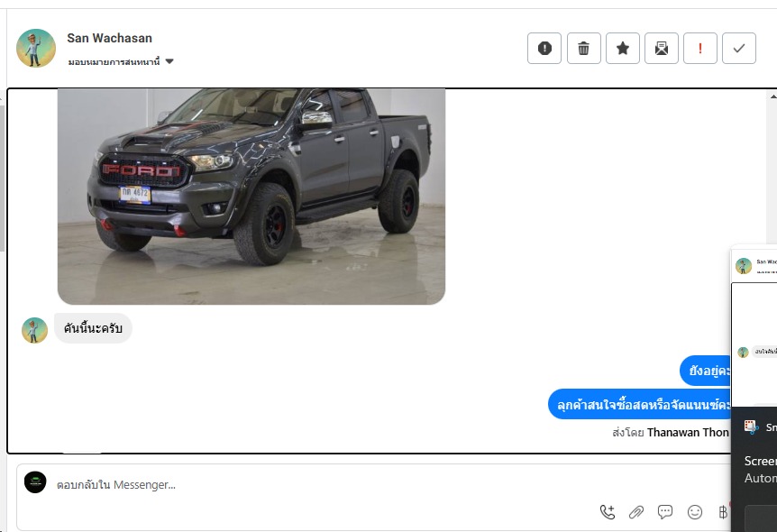Mark conversation as unread envelope icon
Screen dimensions: 777x532
click(661, 48)
